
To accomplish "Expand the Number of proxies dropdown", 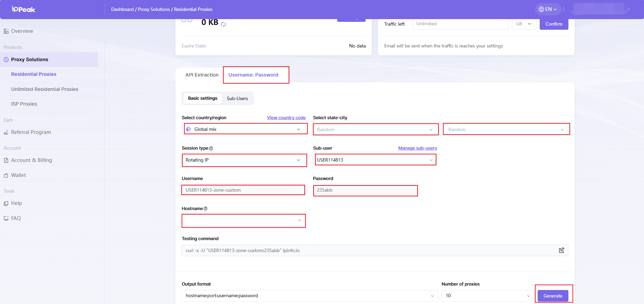I will tap(487, 296).
